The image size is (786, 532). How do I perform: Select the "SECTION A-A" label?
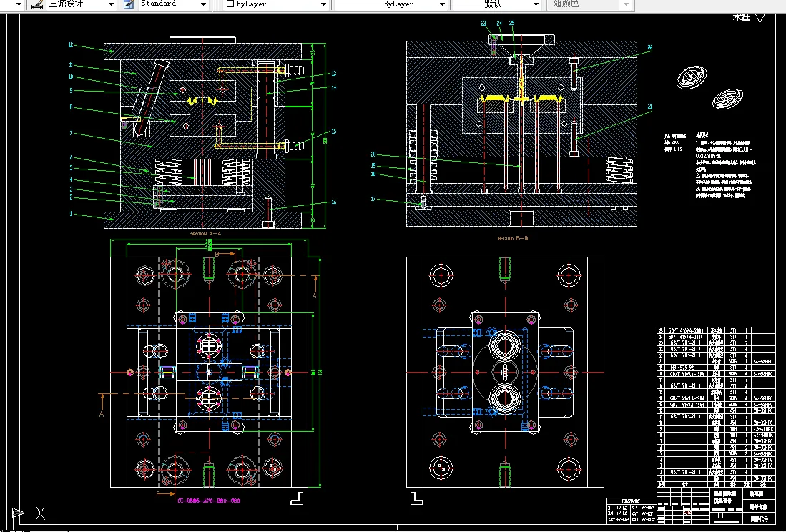click(x=205, y=234)
